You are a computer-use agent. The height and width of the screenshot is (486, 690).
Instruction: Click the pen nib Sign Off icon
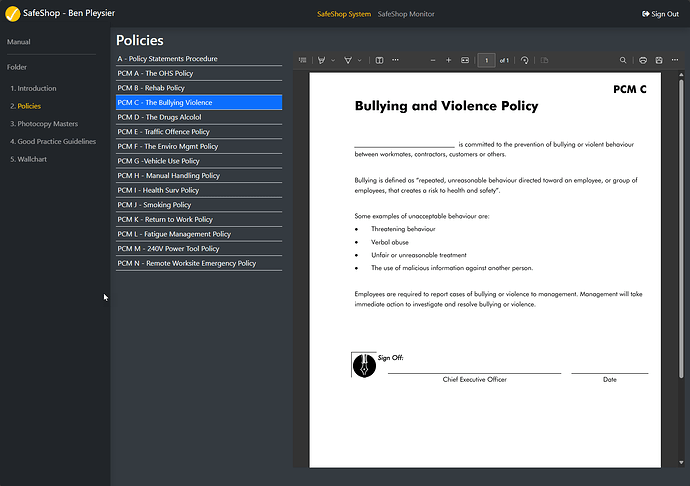click(364, 365)
